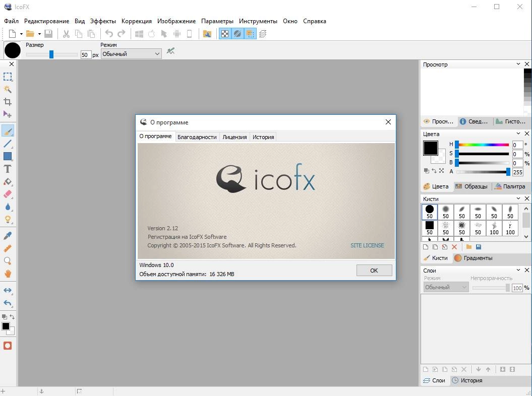Click the brush Размер slider

51,54
